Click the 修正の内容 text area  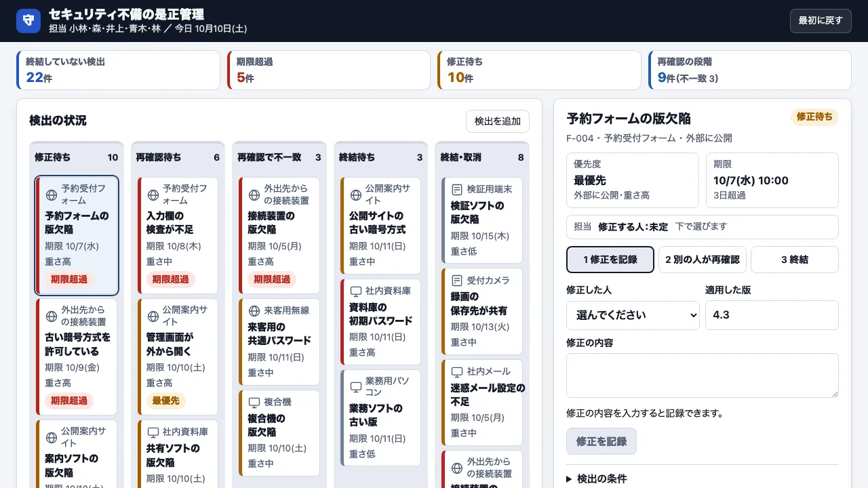click(x=703, y=375)
